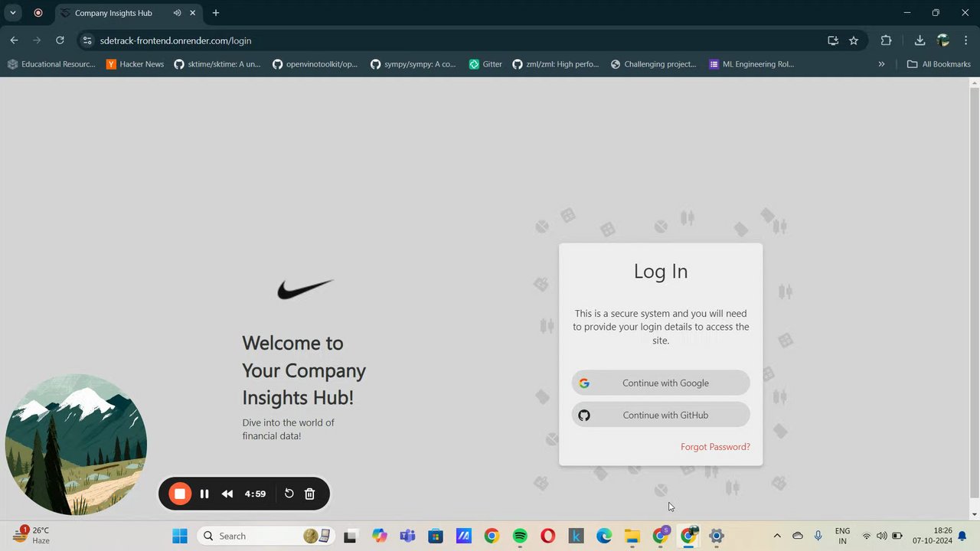
Task: Open volume control in system tray
Action: pos(882,536)
